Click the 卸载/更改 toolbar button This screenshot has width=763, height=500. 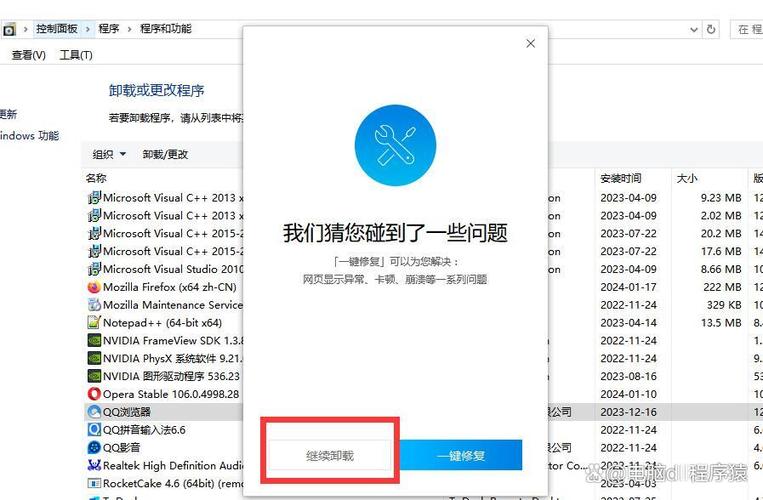[x=165, y=154]
